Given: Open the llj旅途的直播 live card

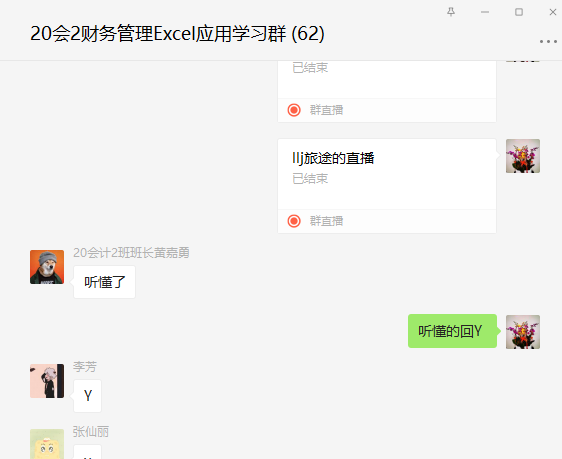Looking at the screenshot, I should point(387,186).
